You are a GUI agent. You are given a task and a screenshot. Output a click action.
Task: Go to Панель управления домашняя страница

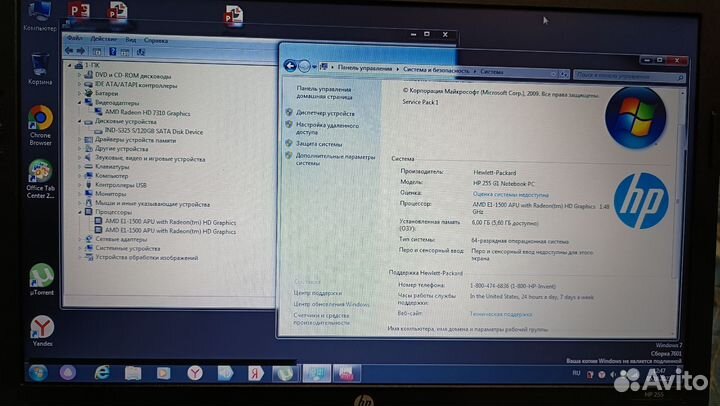(x=324, y=93)
